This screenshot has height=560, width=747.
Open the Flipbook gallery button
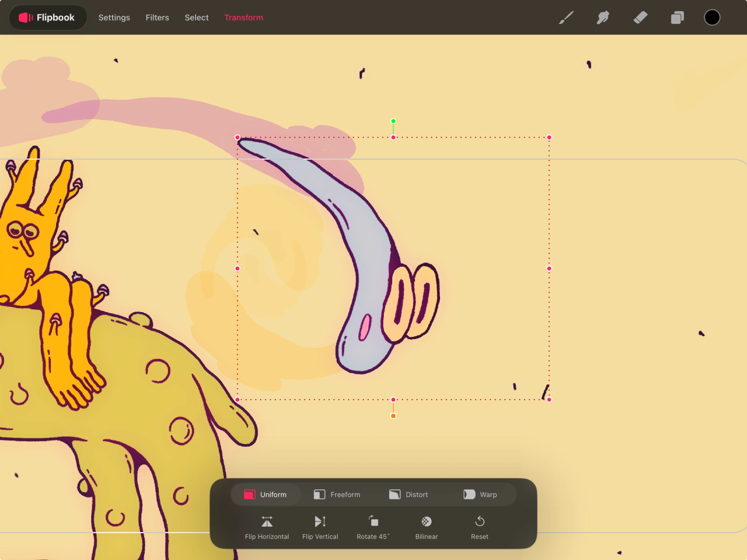click(48, 17)
